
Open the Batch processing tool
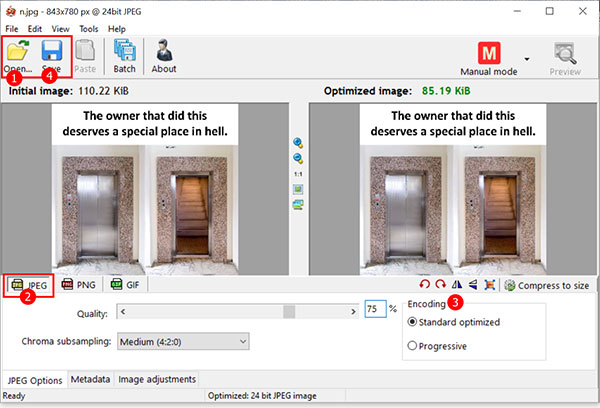(x=124, y=55)
